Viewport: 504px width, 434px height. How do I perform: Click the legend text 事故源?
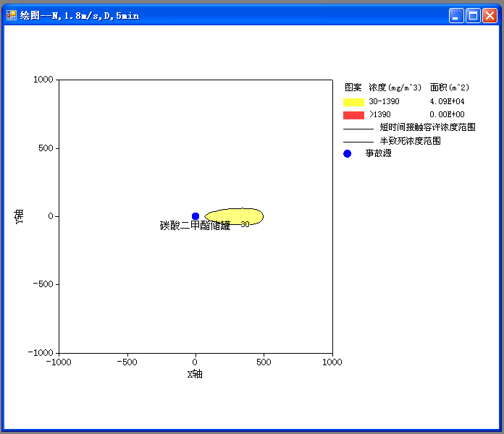tap(378, 153)
